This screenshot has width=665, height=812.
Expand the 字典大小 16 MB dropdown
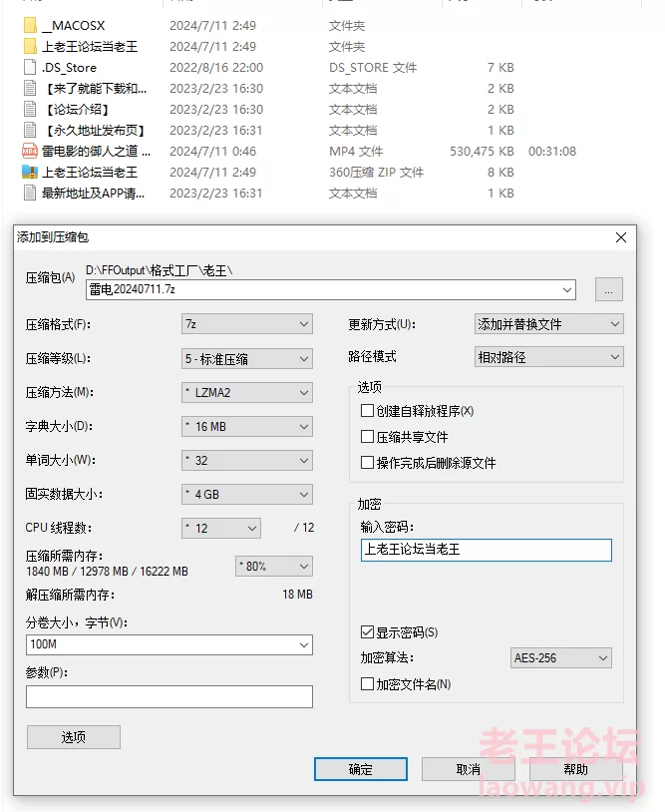pyautogui.click(x=247, y=427)
